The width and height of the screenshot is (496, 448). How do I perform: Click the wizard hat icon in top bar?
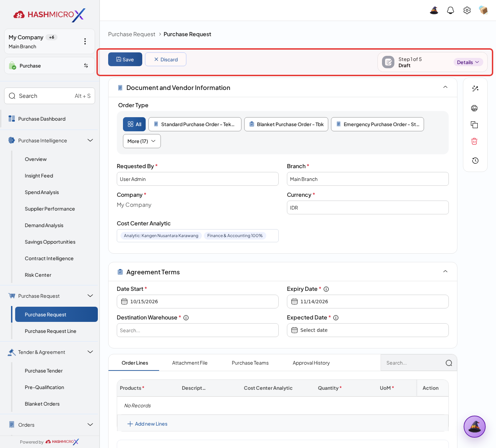pos(434,10)
